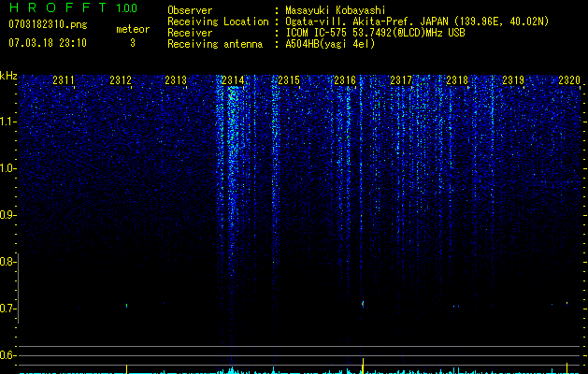Image resolution: width=588 pixels, height=374 pixels.
Task: Select location text Ogata-vill. Akita-Pref. JAPAN
Action: pyautogui.click(x=366, y=22)
